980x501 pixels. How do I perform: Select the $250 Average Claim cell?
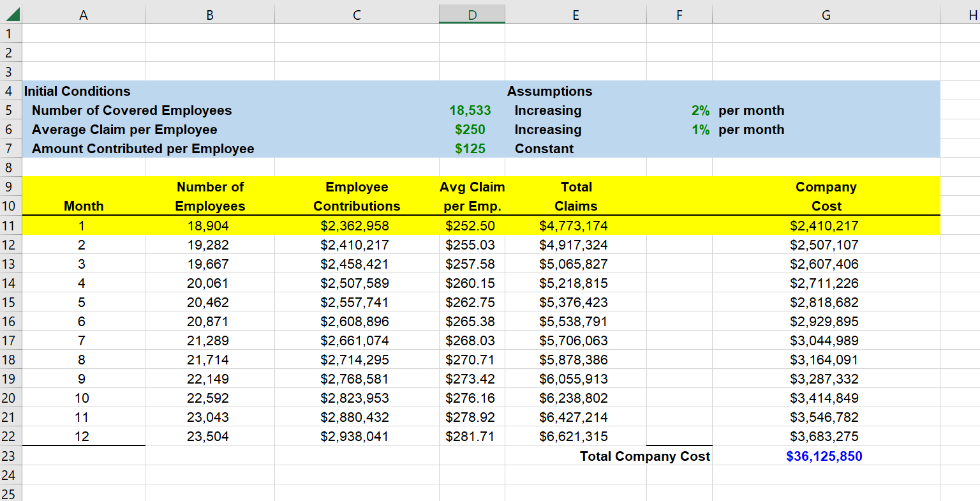[471, 129]
